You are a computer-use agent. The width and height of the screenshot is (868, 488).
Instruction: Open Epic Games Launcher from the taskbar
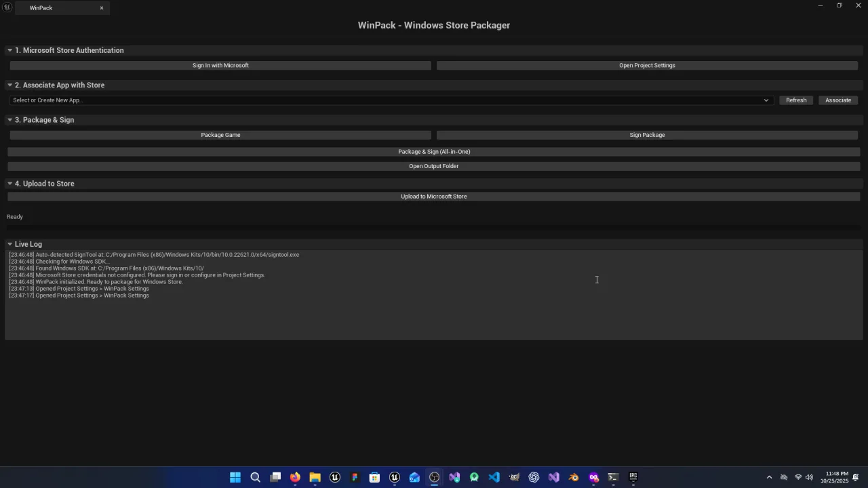point(633,477)
